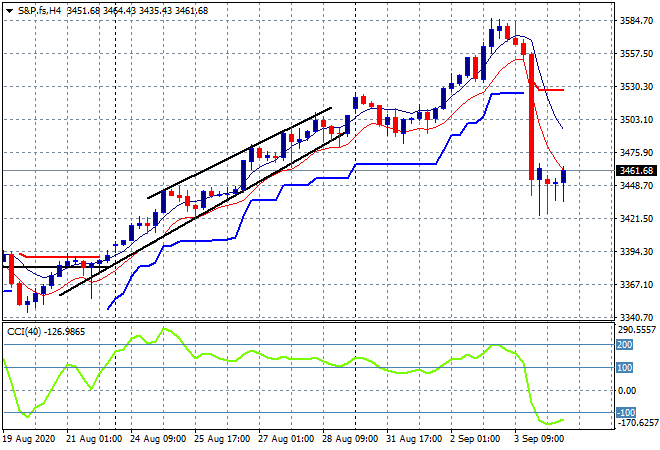Select the current price tag 3461.68
The image size is (660, 450).
point(636,170)
